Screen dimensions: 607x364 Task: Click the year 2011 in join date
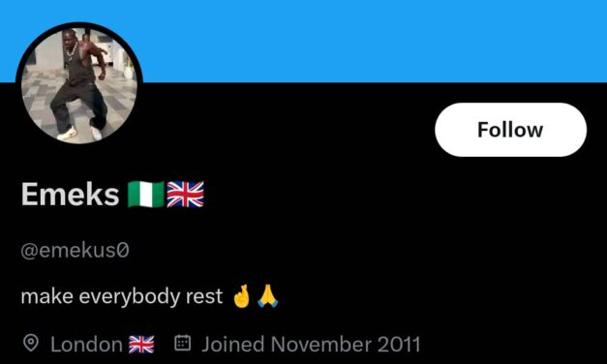(x=399, y=345)
